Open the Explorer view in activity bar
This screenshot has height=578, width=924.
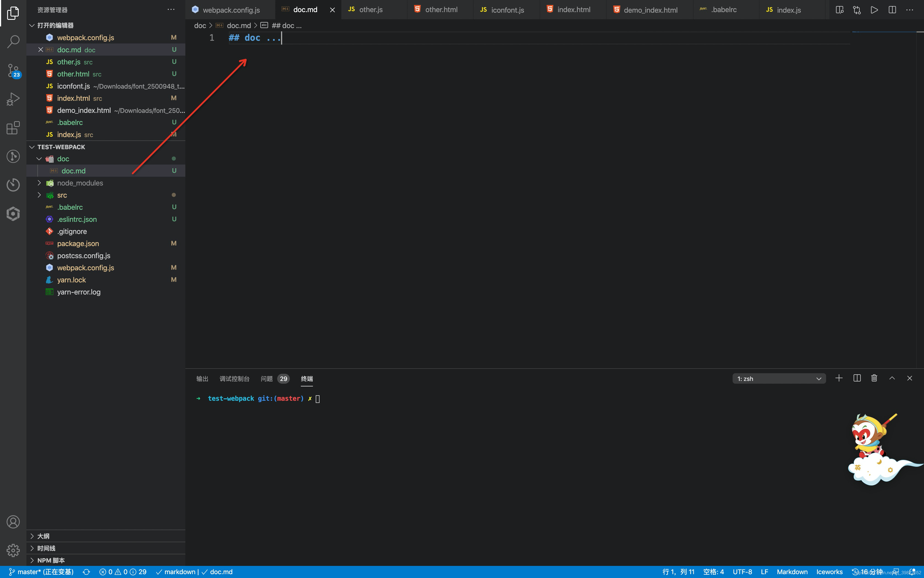(13, 13)
